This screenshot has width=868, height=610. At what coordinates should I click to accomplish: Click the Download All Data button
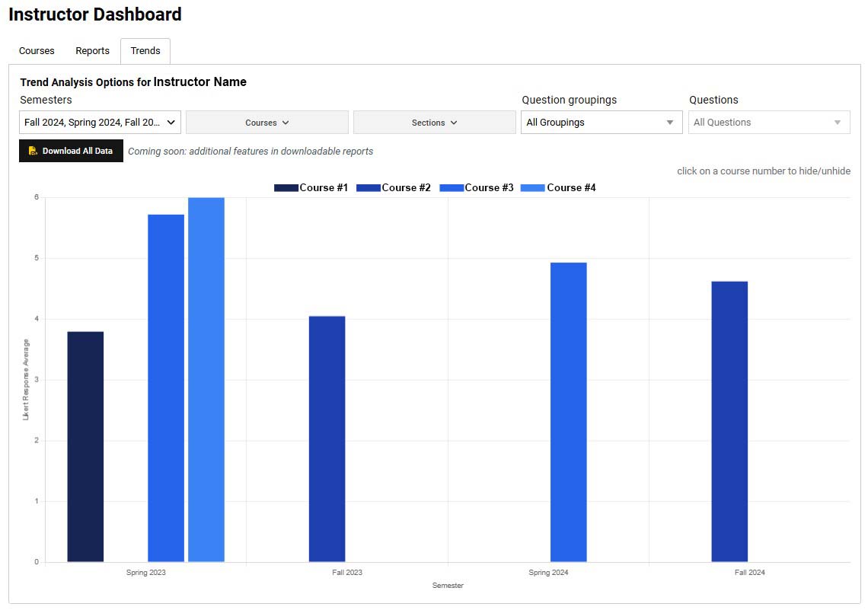[x=71, y=150]
